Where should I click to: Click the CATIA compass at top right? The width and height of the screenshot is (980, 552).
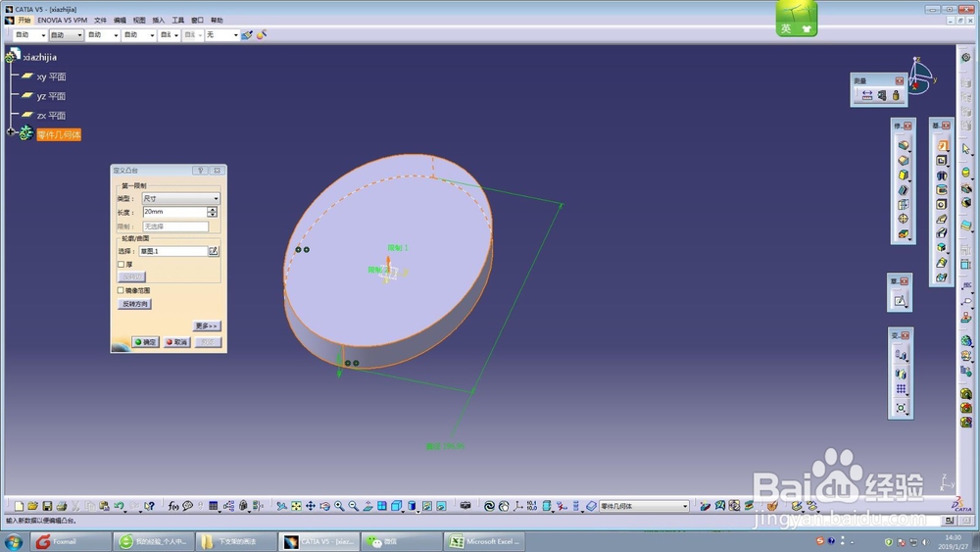920,76
